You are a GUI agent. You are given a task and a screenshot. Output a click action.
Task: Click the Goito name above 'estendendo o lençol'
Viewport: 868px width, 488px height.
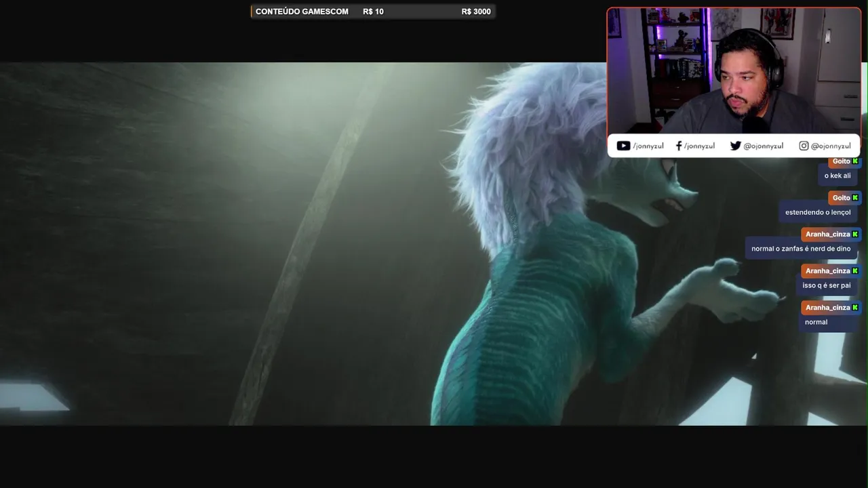point(841,198)
